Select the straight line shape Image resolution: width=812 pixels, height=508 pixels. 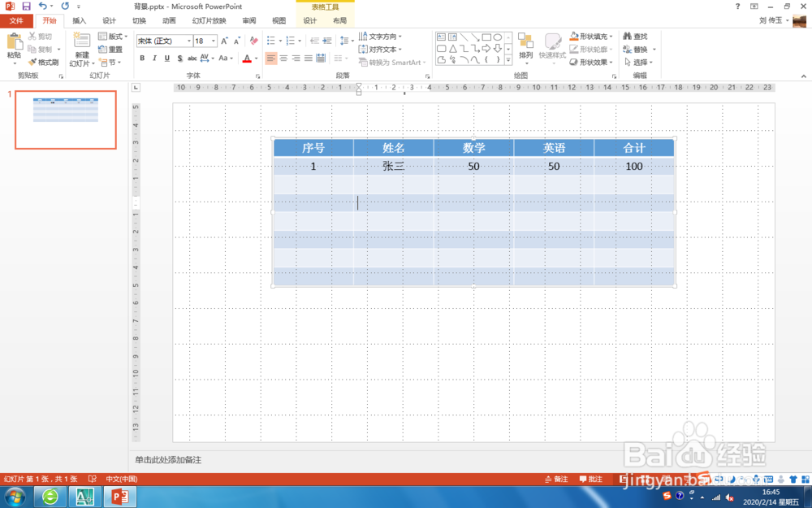tap(464, 37)
